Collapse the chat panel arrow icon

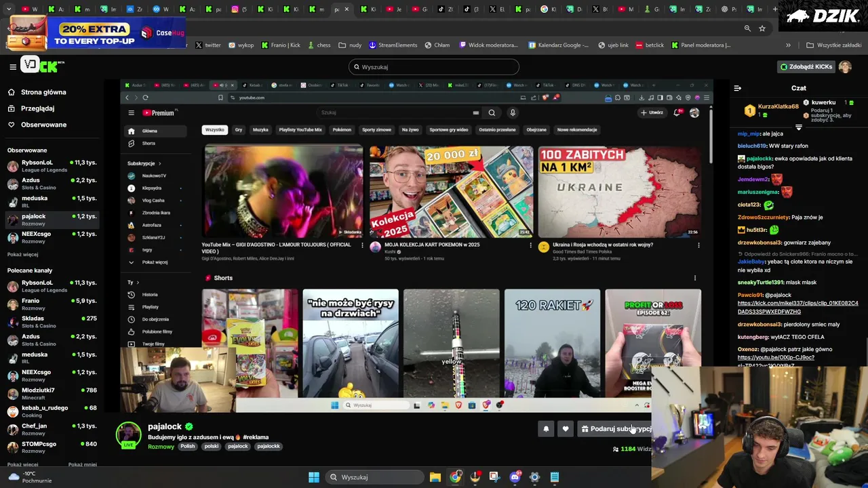pyautogui.click(x=738, y=88)
